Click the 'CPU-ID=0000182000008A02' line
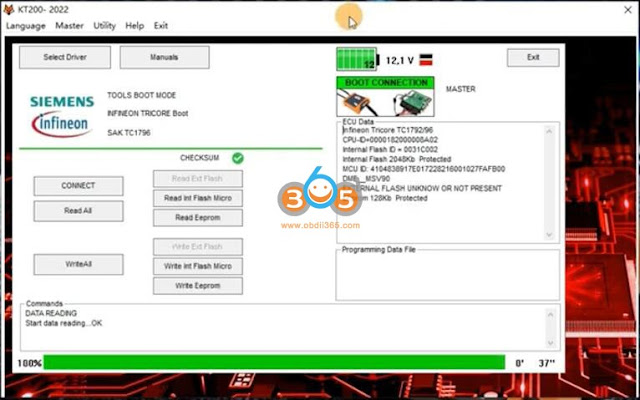 coord(390,140)
